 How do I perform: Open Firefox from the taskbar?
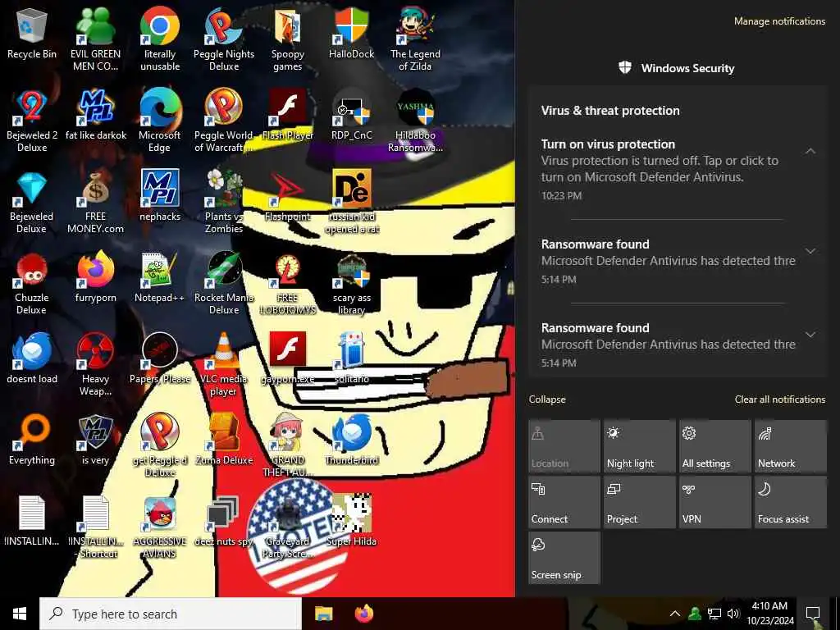click(x=364, y=614)
